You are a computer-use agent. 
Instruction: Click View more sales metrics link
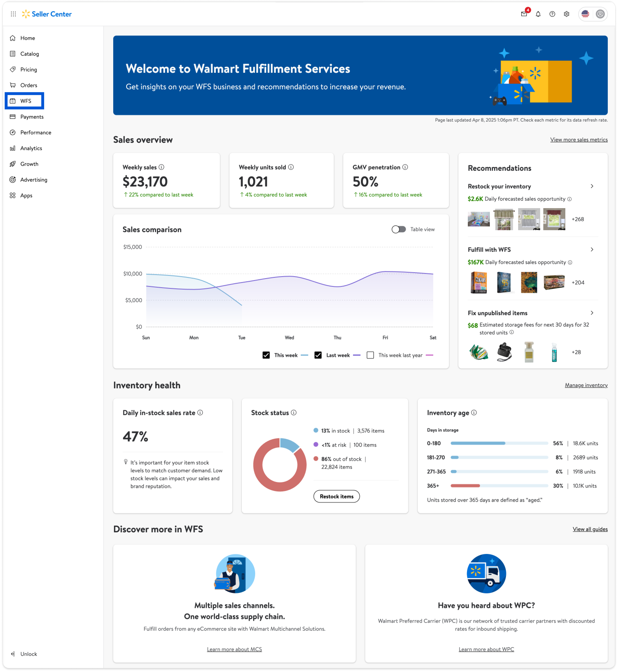[x=579, y=140]
